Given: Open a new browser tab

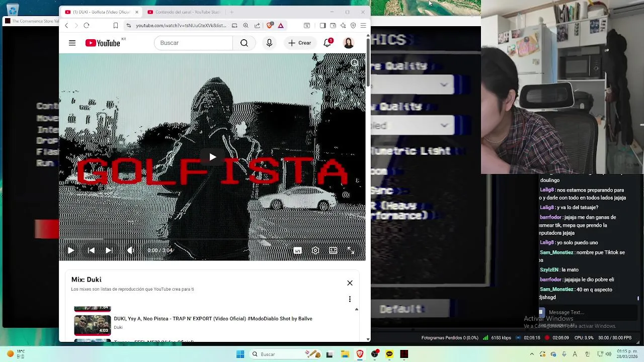Looking at the screenshot, I should pos(231,12).
